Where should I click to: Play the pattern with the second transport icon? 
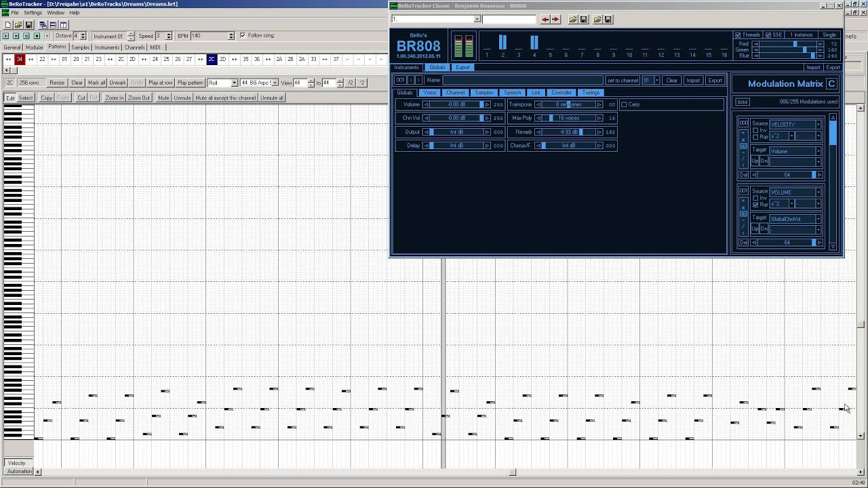(x=16, y=36)
